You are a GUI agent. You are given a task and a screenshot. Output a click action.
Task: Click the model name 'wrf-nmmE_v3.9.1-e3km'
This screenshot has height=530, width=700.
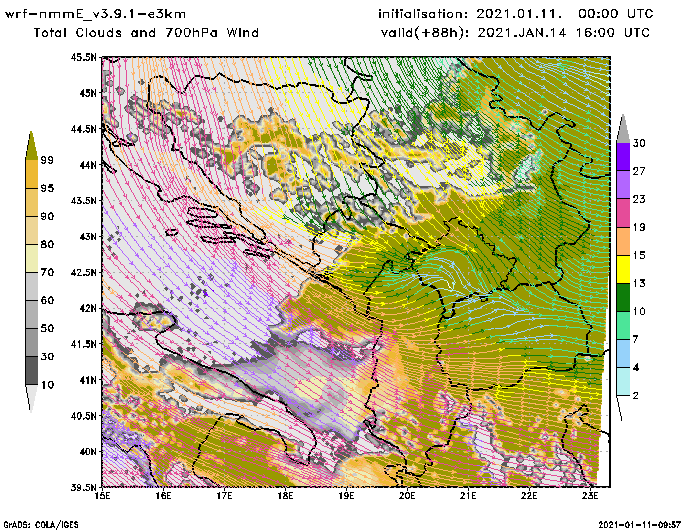(96, 14)
